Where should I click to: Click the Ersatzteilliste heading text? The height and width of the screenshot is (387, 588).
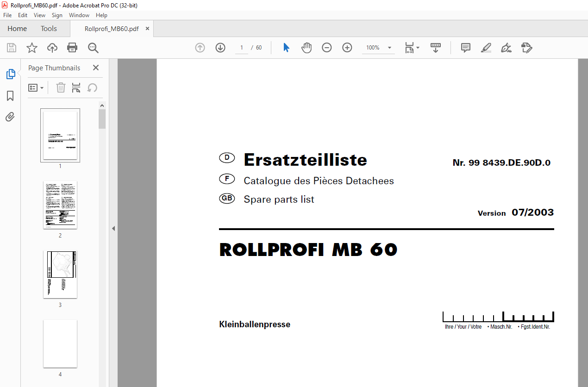coord(305,160)
